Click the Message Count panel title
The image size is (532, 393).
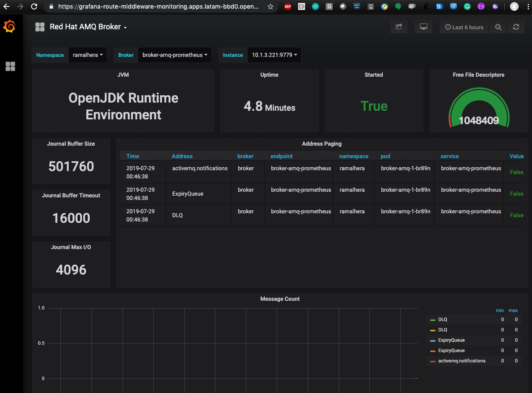(x=280, y=299)
